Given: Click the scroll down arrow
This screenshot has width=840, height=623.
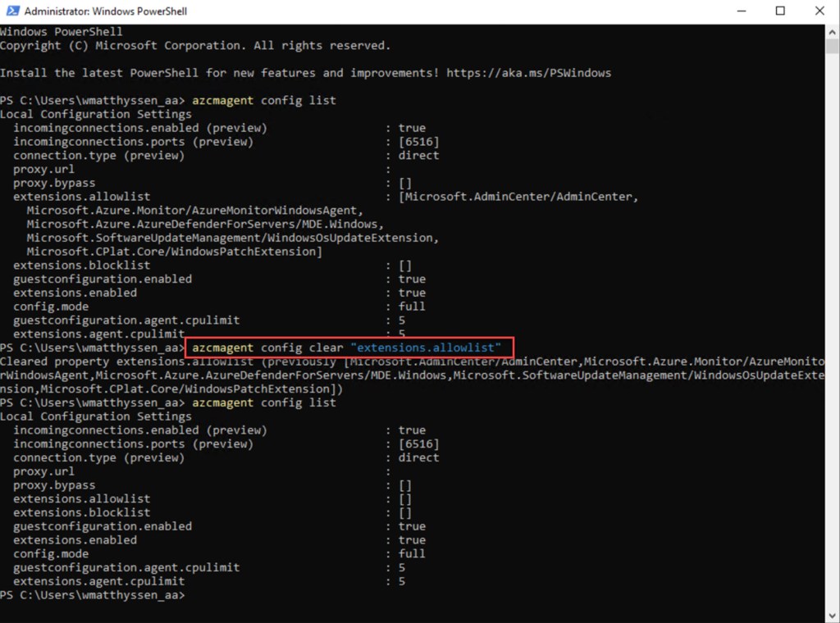Looking at the screenshot, I should pos(832,615).
